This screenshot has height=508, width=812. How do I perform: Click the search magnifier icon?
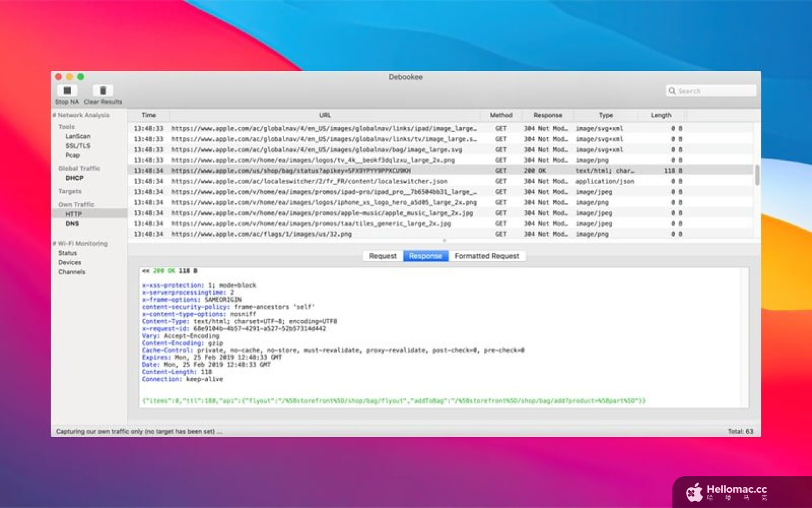(x=672, y=91)
